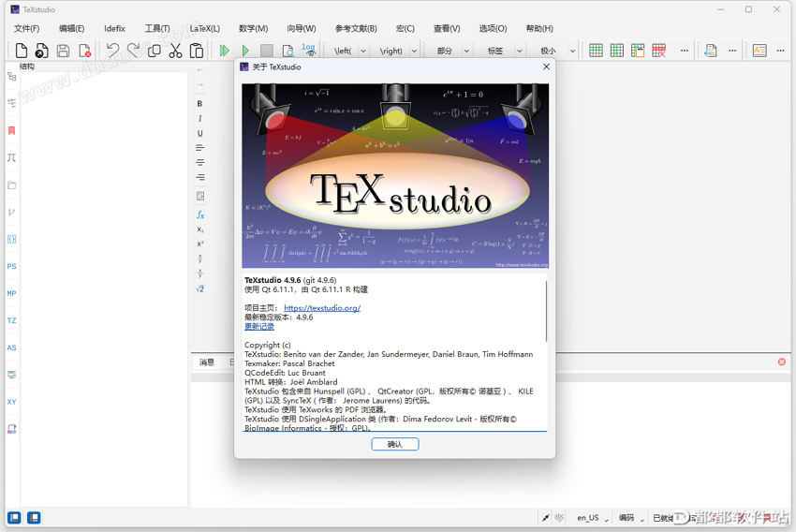796x532 pixels.
Task: Insert reference via page-arrow toolbar icon
Action: [x=711, y=51]
